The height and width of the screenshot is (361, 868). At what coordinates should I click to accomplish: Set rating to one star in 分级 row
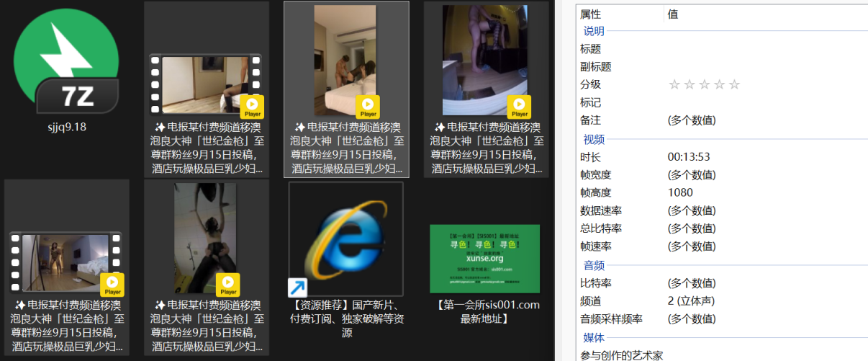[x=674, y=84]
